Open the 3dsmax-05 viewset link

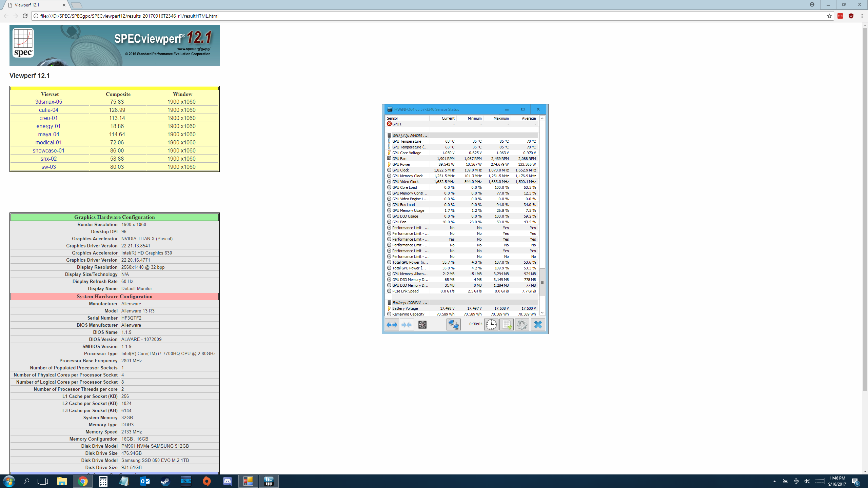point(48,102)
